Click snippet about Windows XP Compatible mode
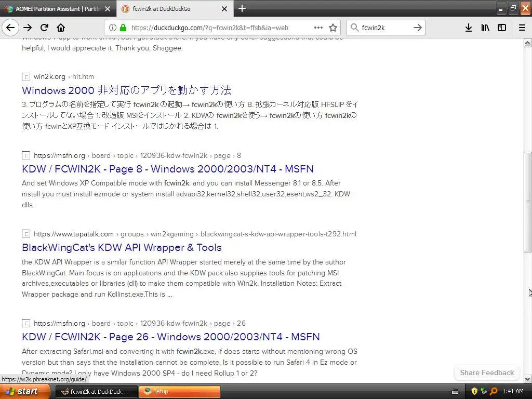 [x=186, y=194]
